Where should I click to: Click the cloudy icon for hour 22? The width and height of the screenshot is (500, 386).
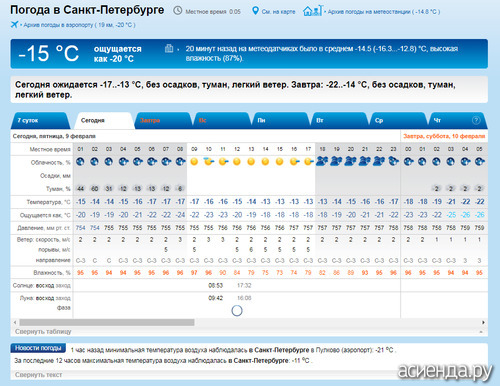379,161
